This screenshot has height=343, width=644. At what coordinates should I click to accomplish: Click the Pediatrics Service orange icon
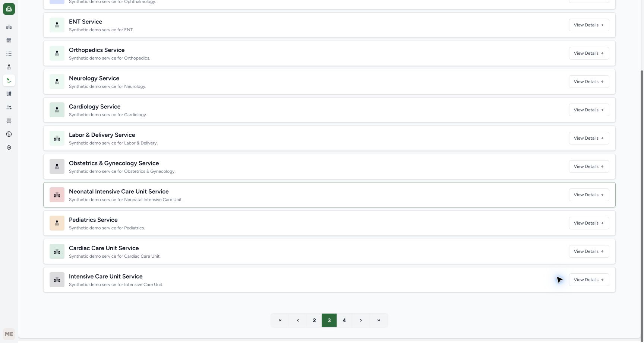57,223
